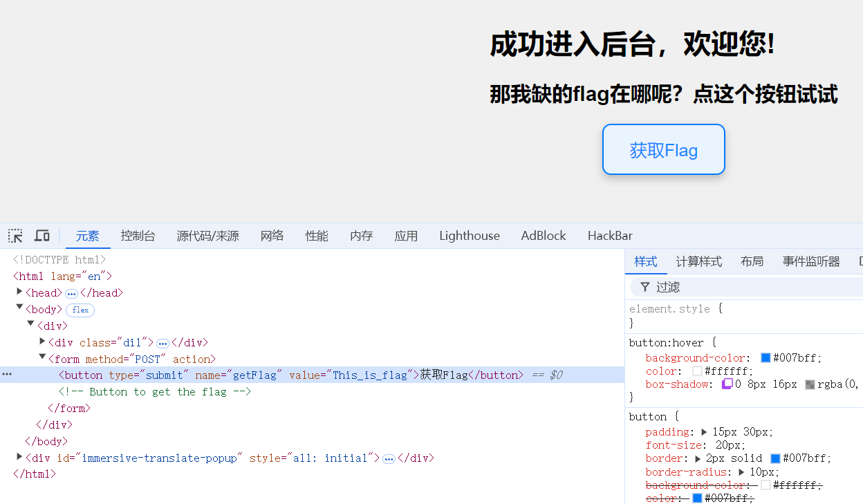This screenshot has height=504, width=863.
Task: Expand the head element node
Action: 19,292
